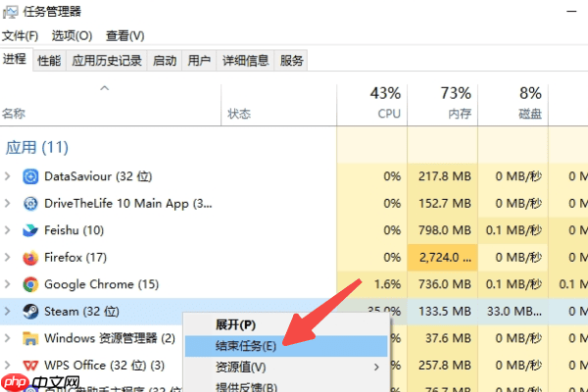Switch to the 详细信息 tab
The height and width of the screenshot is (392, 588).
tap(246, 61)
